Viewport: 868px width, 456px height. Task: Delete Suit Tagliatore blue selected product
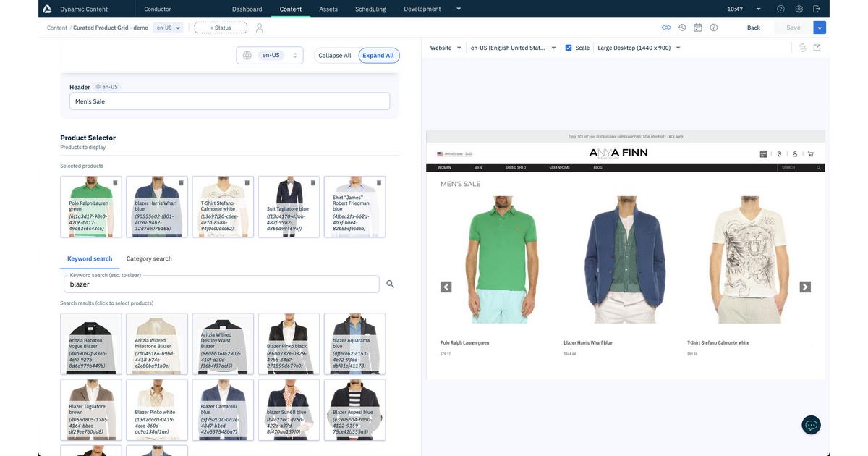(313, 182)
